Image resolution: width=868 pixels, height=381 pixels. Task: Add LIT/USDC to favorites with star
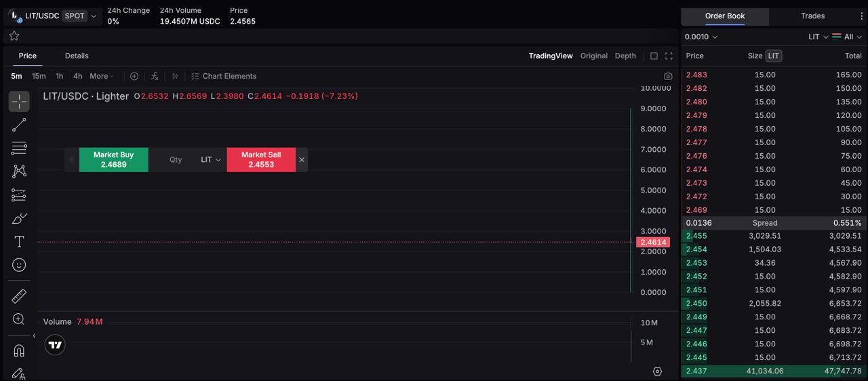point(14,36)
